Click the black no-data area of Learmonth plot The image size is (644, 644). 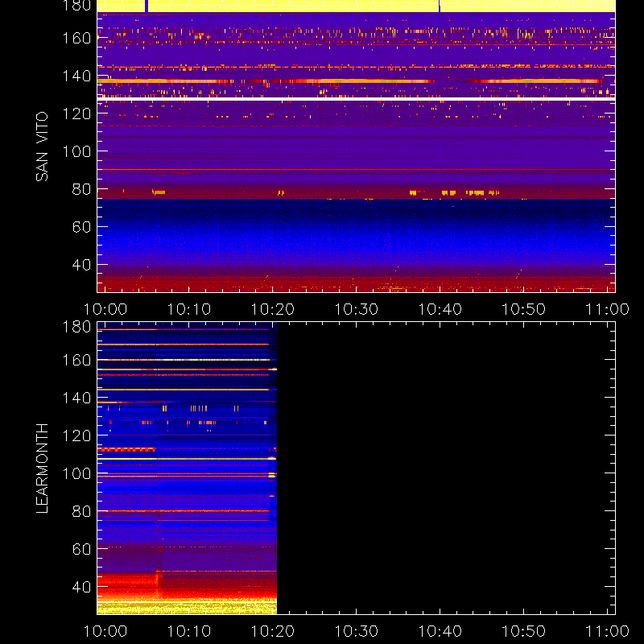tap(446, 469)
